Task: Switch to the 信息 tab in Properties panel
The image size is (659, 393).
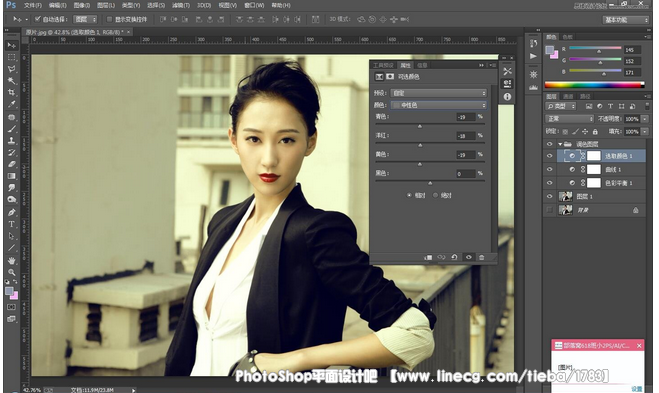Action: coord(422,65)
